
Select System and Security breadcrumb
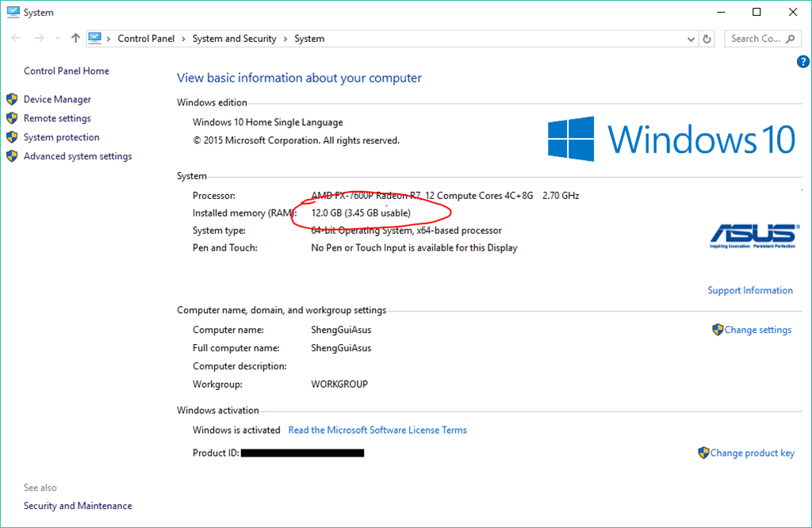click(x=234, y=38)
